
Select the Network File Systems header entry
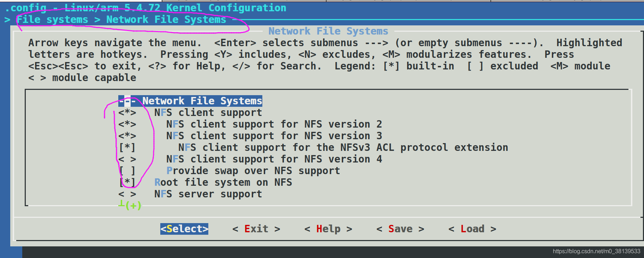click(190, 101)
